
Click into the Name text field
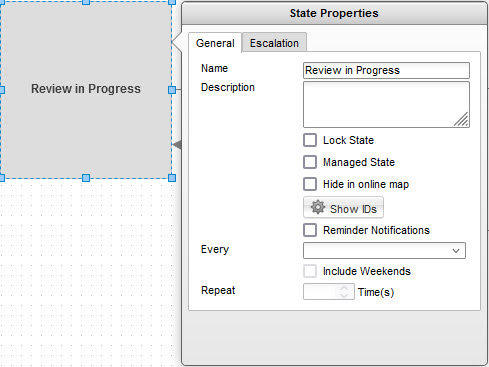[386, 71]
